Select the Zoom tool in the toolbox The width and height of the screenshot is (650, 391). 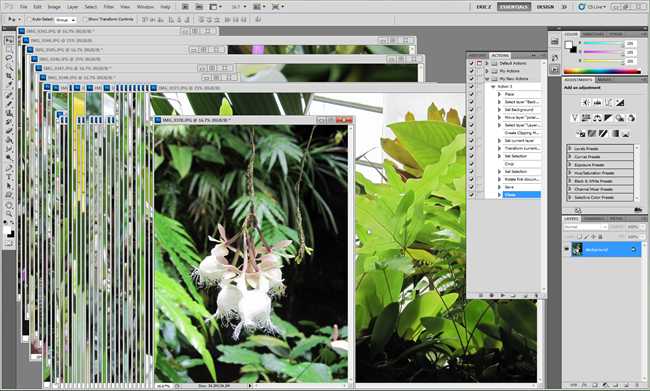click(9, 214)
